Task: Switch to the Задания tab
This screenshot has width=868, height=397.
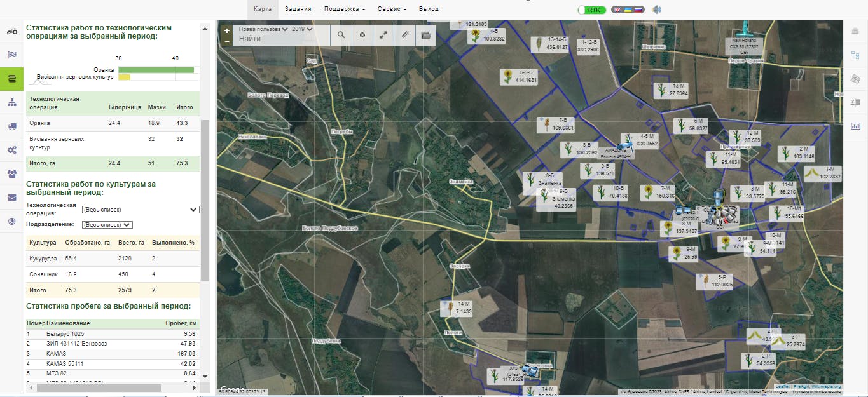Action: click(298, 9)
